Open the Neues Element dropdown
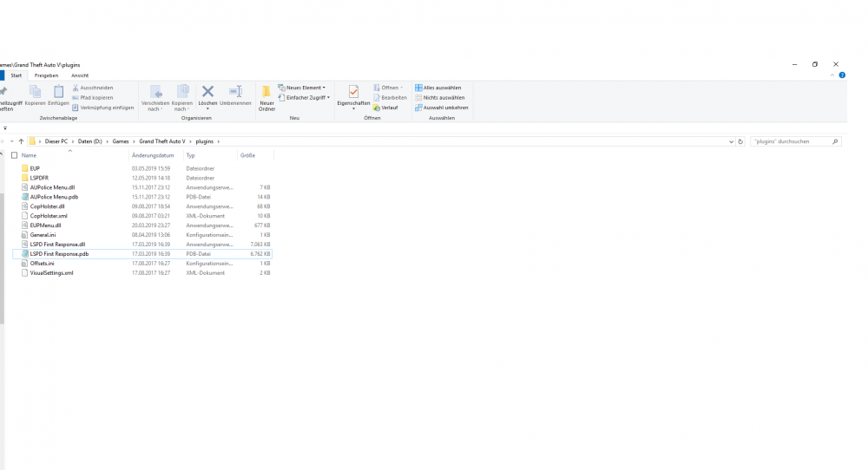Viewport: 868px width, 470px height. click(302, 88)
